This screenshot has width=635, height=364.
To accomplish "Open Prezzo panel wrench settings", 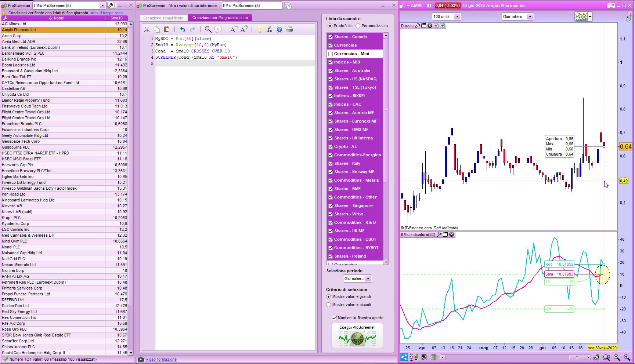I will [417, 26].
